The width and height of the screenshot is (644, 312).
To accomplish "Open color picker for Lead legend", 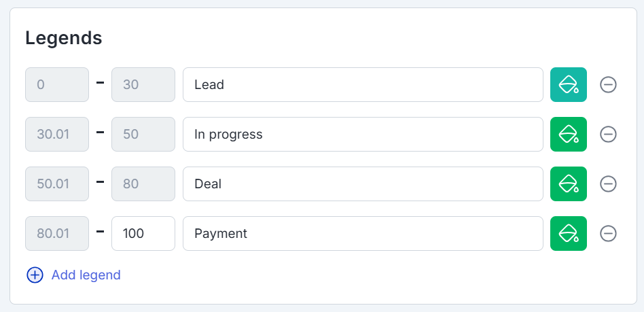I will point(568,85).
